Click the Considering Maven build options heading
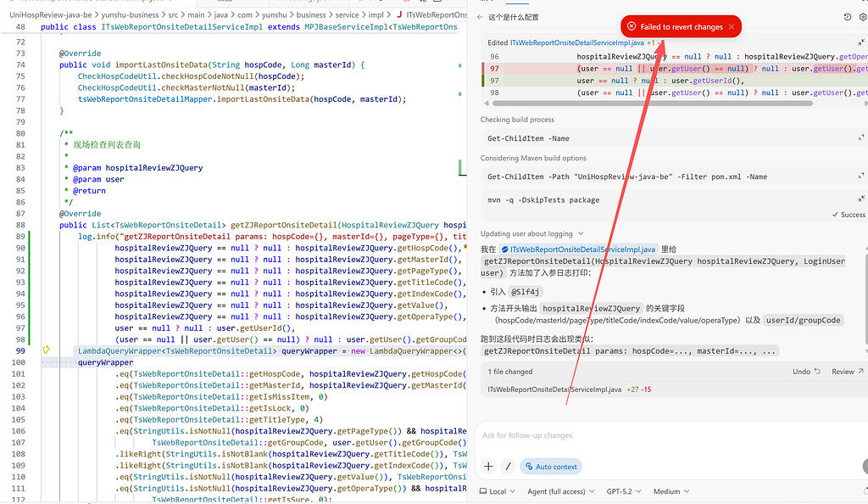 coord(533,158)
